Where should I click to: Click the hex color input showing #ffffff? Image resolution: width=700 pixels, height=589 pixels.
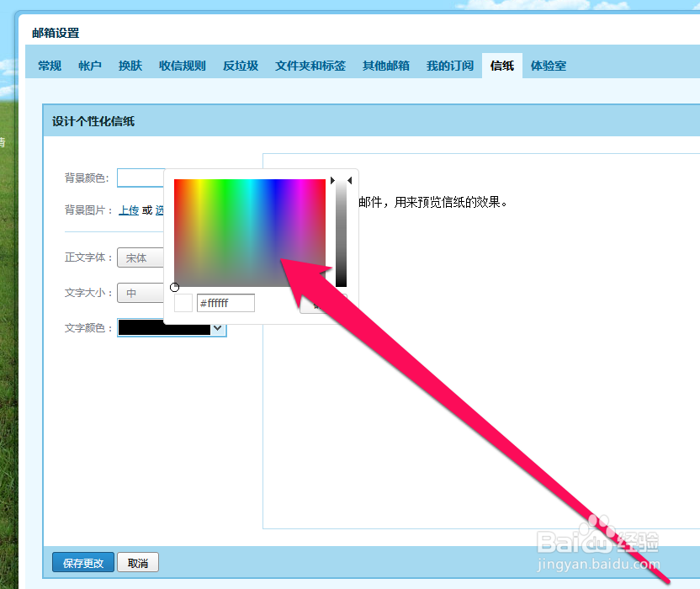coord(225,303)
